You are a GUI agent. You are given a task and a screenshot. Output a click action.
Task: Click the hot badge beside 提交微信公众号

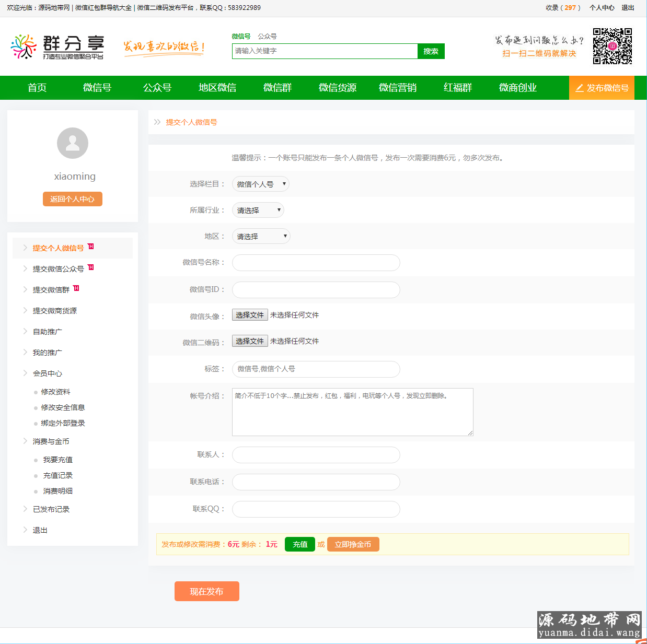[91, 267]
